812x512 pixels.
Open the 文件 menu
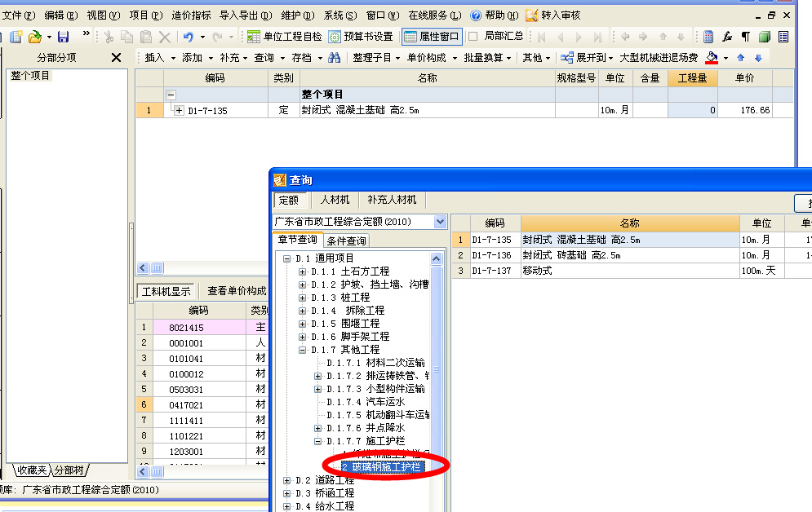(x=18, y=15)
